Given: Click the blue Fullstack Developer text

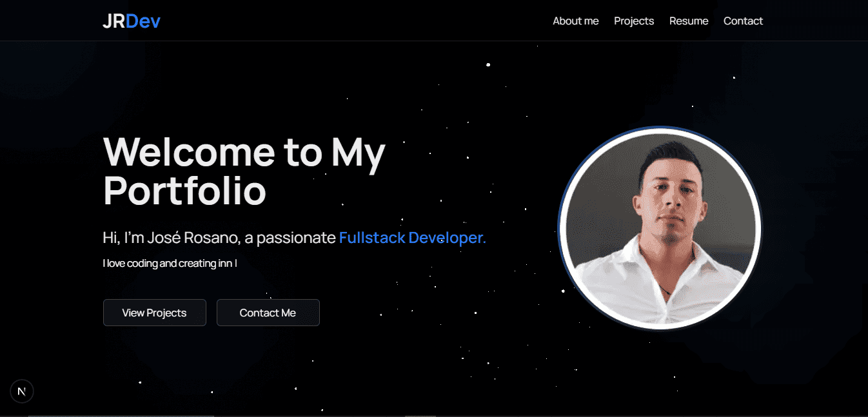Looking at the screenshot, I should (413, 238).
